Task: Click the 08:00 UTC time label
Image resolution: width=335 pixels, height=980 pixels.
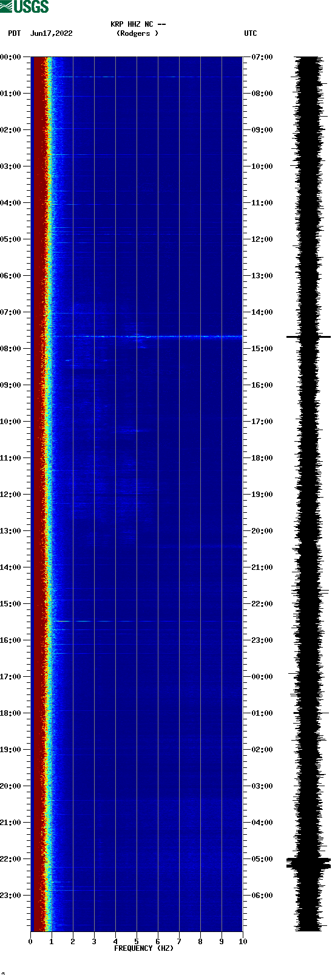Action: pos(262,94)
